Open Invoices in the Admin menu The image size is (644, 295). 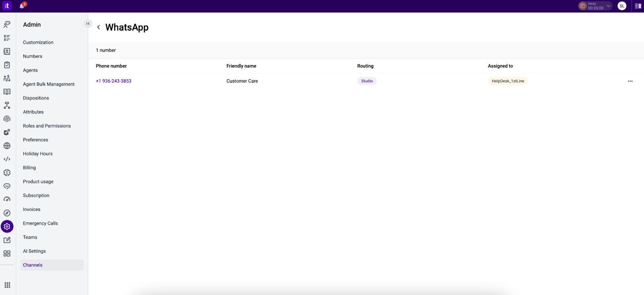pyautogui.click(x=32, y=210)
